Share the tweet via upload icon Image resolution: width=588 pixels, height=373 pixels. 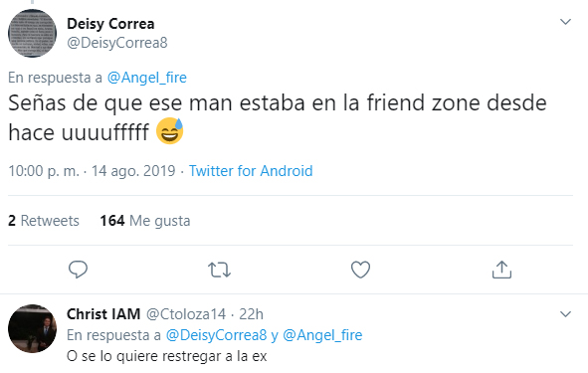[x=501, y=270]
